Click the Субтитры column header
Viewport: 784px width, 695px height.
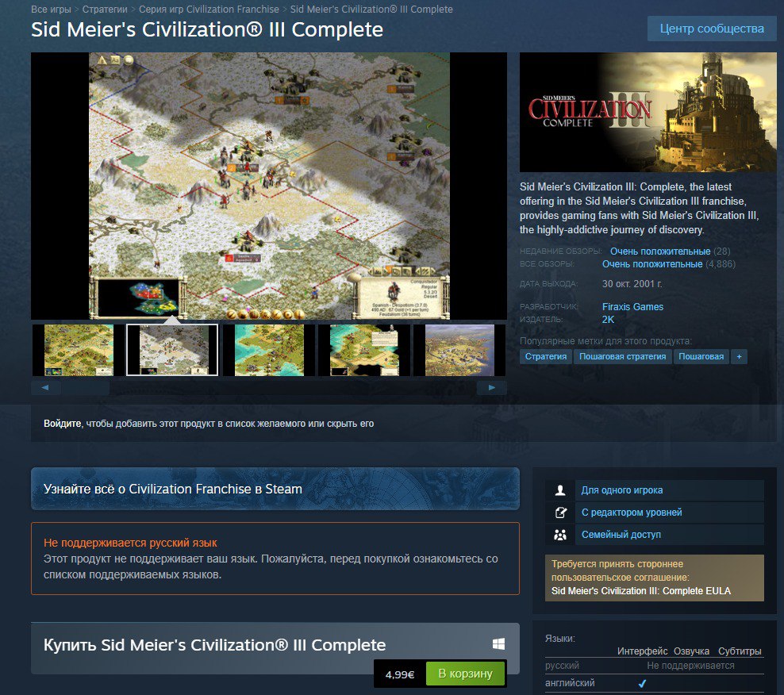(x=740, y=651)
